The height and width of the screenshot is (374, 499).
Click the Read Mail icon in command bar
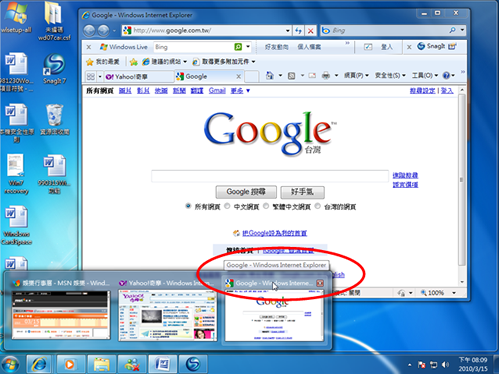(x=312, y=76)
